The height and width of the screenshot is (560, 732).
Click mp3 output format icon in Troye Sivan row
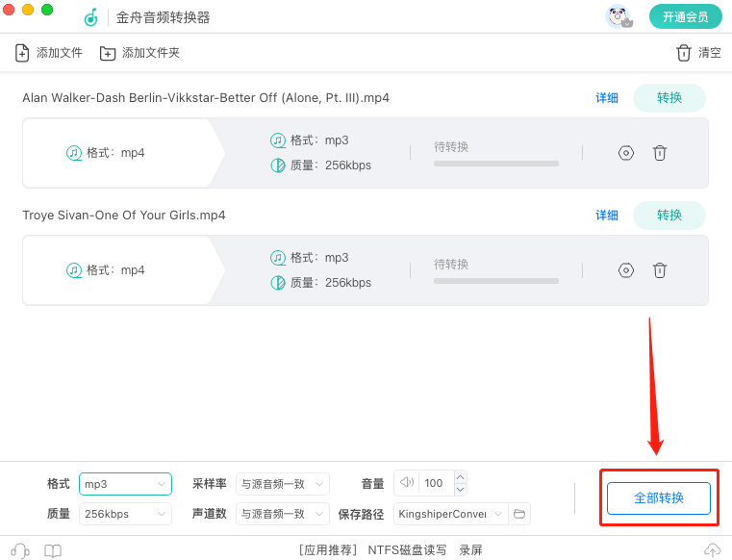(278, 257)
